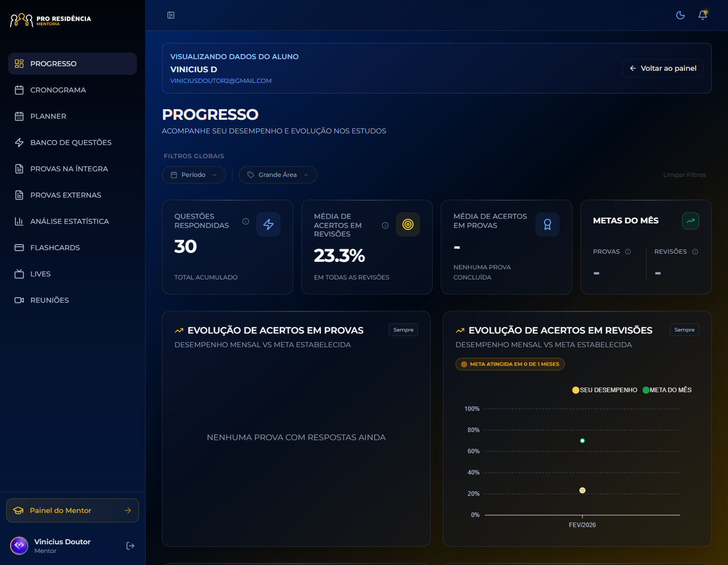Click the Análise Estatística bar chart icon
Screen dimensions: 728x565
[19, 221]
